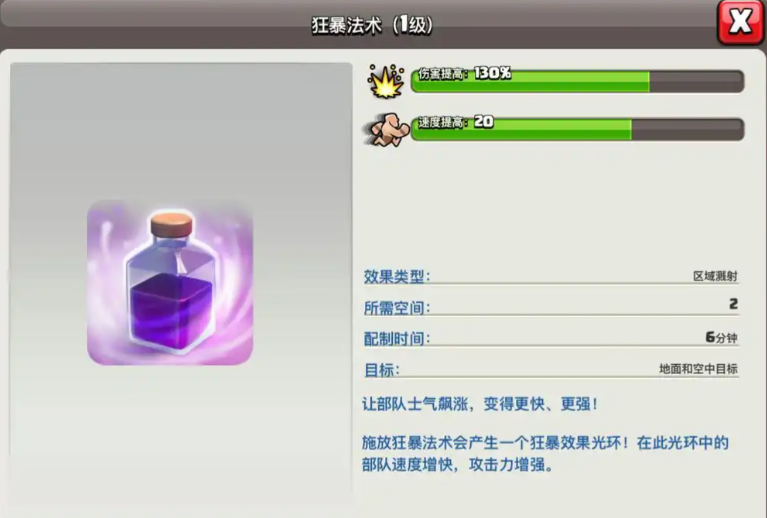Tap the housing space value 2
This screenshot has width=767, height=518.
(x=733, y=304)
